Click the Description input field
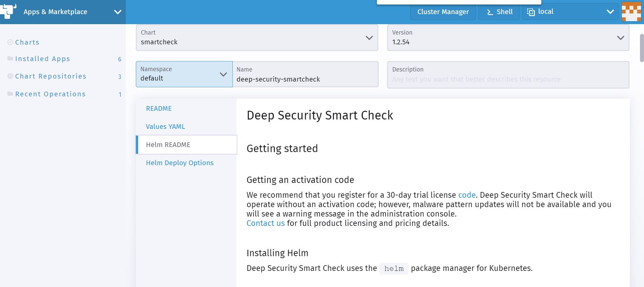Image resolution: width=644 pixels, height=287 pixels. click(x=508, y=75)
